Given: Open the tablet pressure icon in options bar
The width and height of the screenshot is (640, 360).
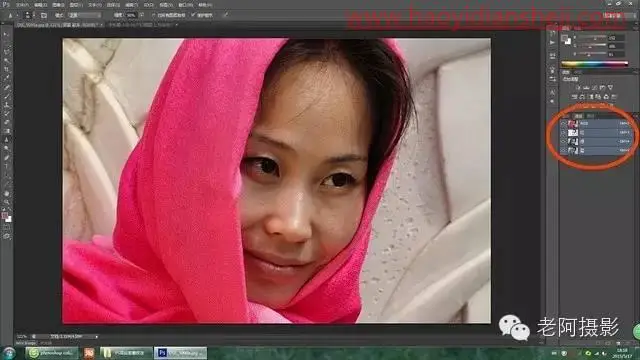Looking at the screenshot, I should click(225, 15).
